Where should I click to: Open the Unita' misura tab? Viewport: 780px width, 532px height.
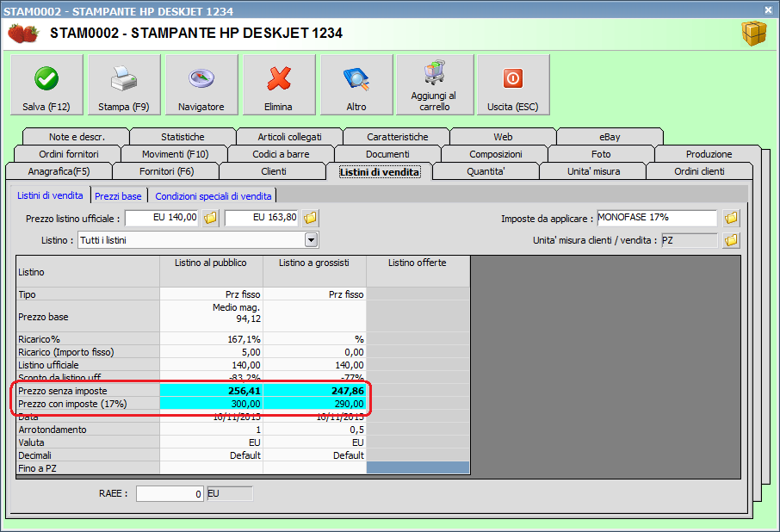593,171
